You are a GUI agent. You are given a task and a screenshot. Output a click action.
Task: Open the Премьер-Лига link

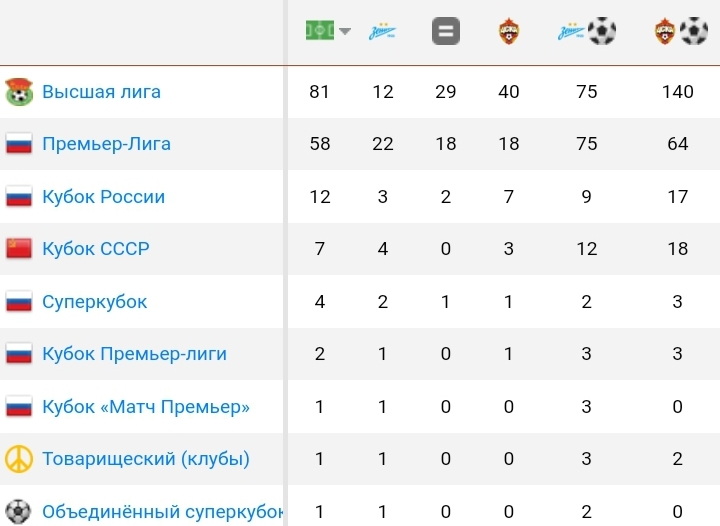coord(107,144)
